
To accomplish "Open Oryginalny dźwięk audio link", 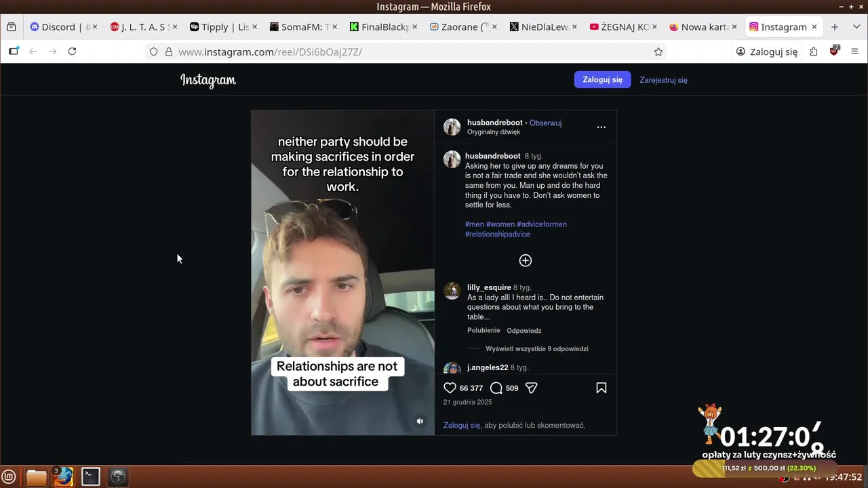I will click(x=494, y=132).
